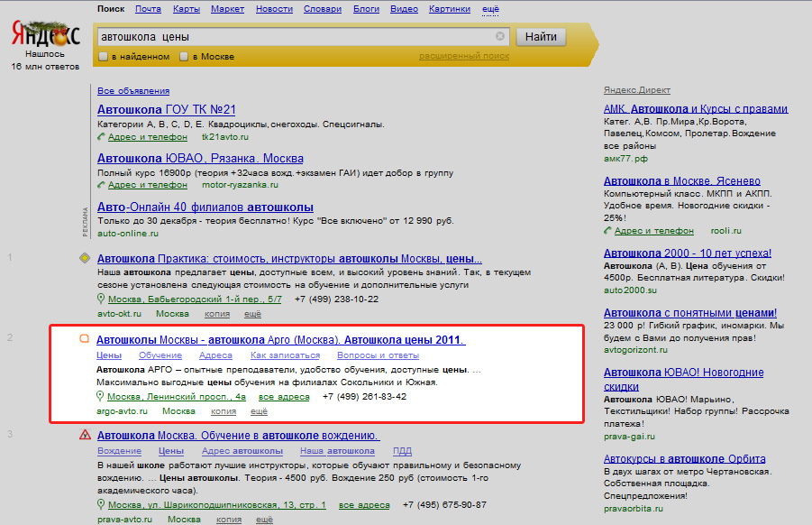812x525 pixels.
Task: Open 'Автошкола 2000 - 10 лет успеха!' ad
Action: (688, 253)
